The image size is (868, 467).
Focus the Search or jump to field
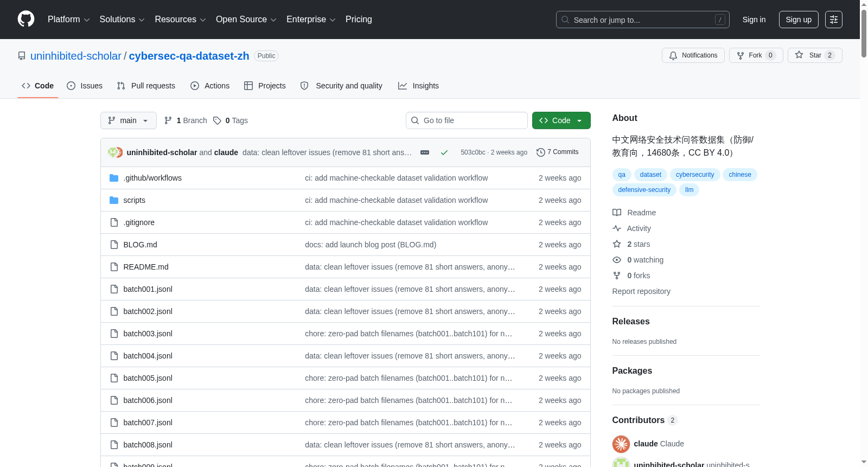(642, 20)
